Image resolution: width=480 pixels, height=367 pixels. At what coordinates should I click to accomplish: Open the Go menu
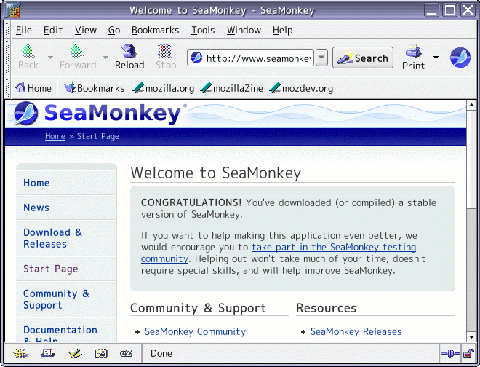114,30
